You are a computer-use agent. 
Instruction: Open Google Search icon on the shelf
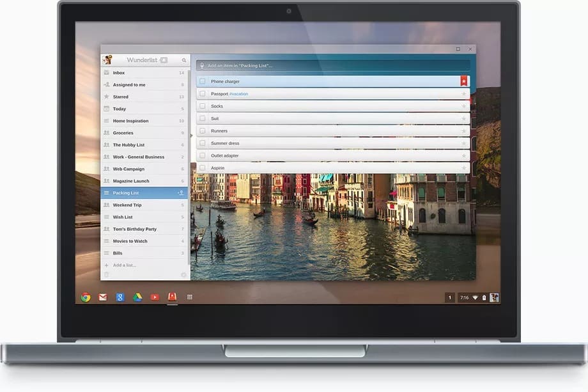120,297
